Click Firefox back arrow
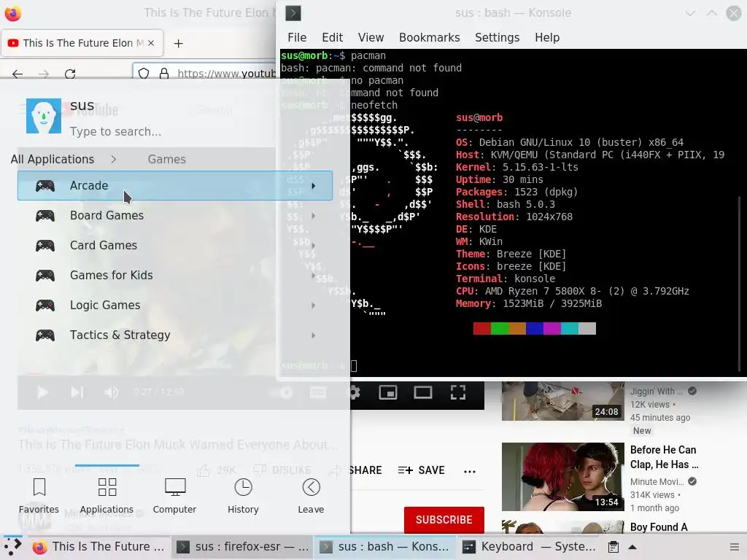 (x=18, y=74)
